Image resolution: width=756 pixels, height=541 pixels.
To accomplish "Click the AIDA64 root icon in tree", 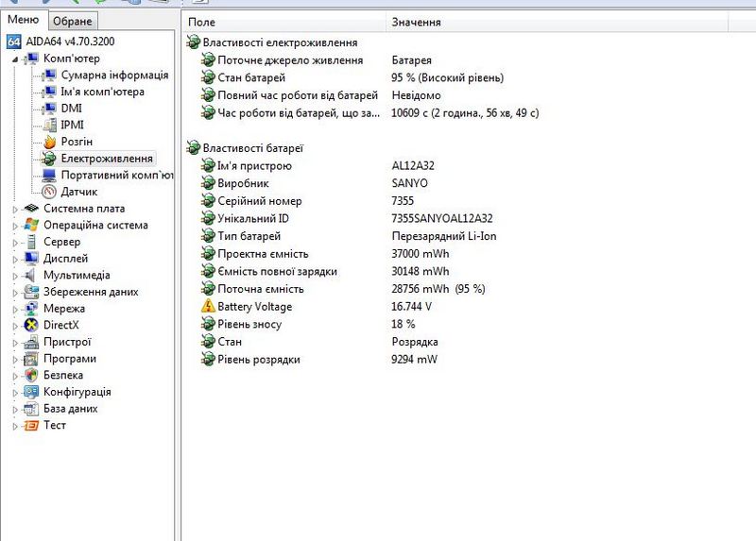I will (x=14, y=42).
